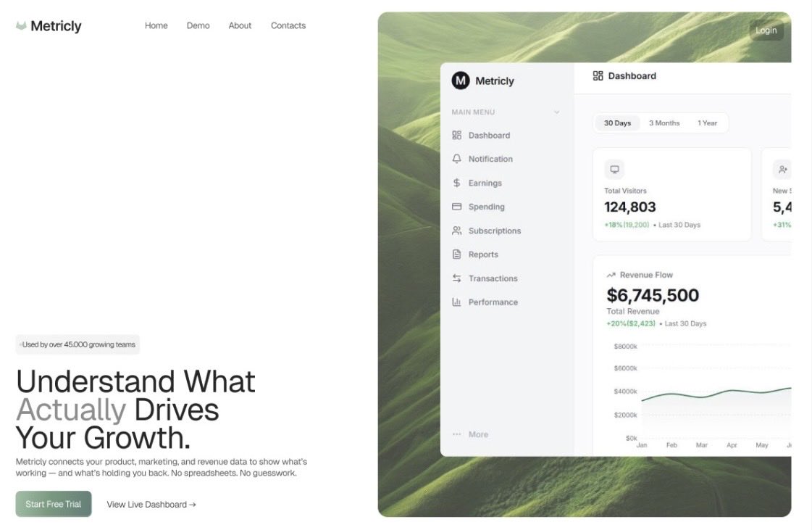The image size is (812, 530).
Task: Click the Transactions arrows icon
Action: pos(457,278)
